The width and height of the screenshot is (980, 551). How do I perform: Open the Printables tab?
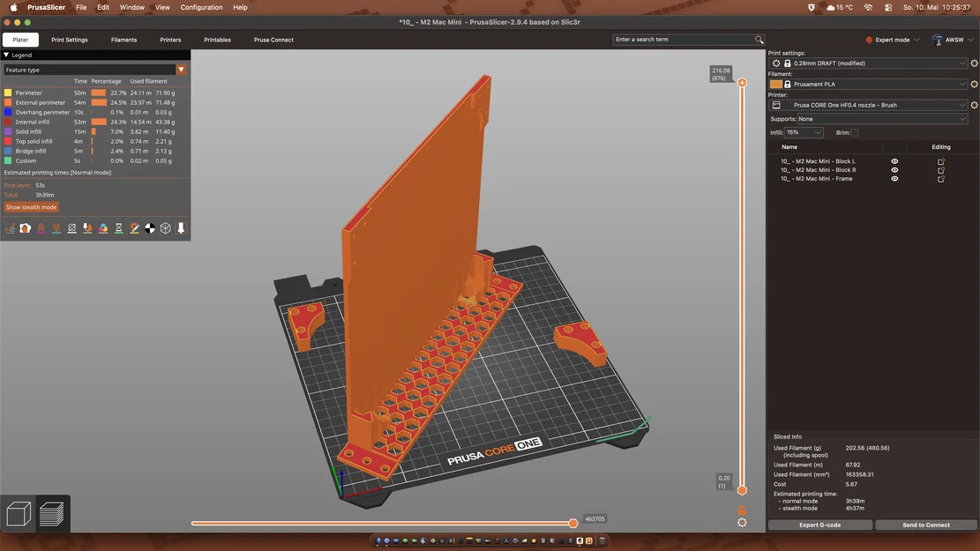217,40
